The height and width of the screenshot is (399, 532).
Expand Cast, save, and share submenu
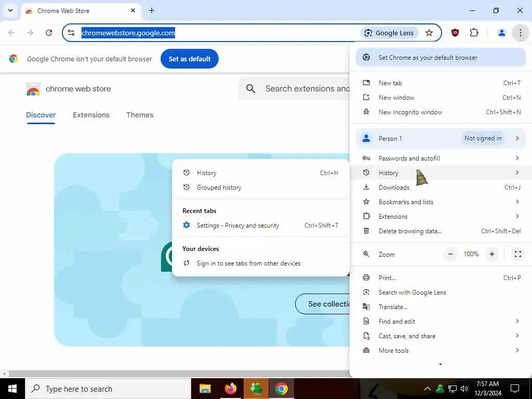[x=441, y=336]
